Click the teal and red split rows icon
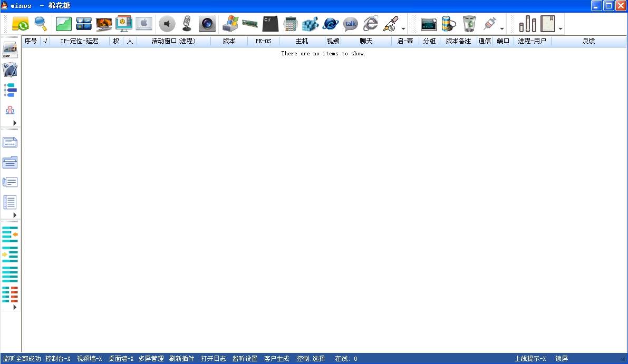The width and height of the screenshot is (628, 364). point(10,294)
